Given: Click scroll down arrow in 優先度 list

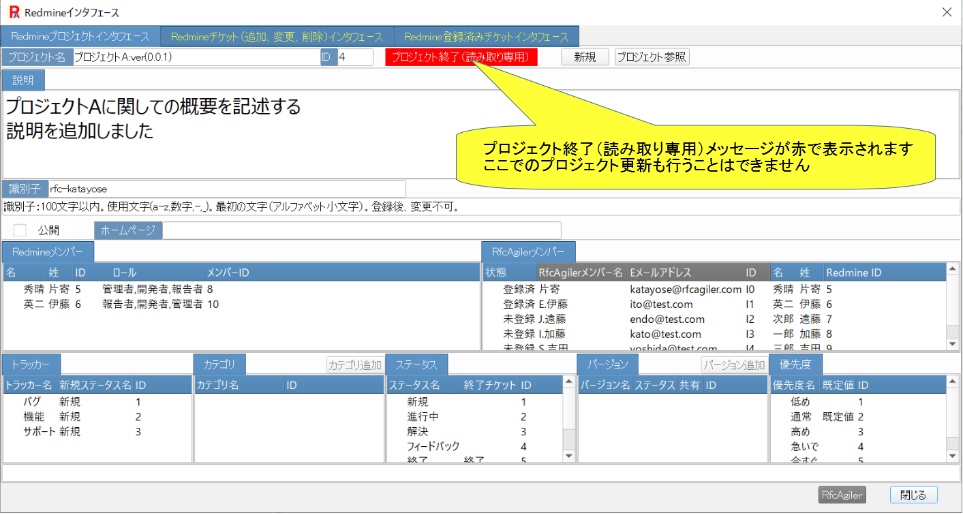Looking at the screenshot, I should point(953,456).
